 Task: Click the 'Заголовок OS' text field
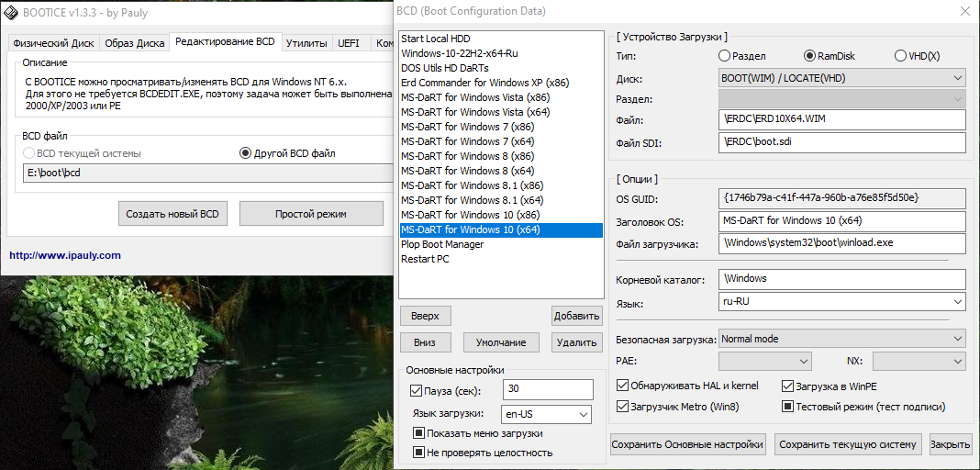click(x=841, y=221)
